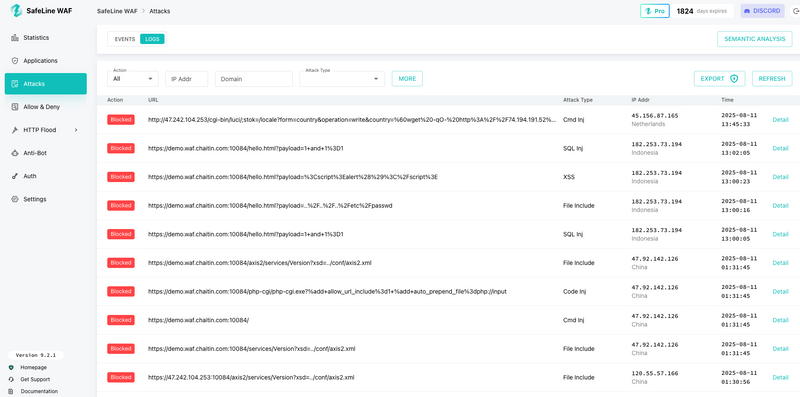
Task: Select the LOGS toggle
Action: [153, 39]
